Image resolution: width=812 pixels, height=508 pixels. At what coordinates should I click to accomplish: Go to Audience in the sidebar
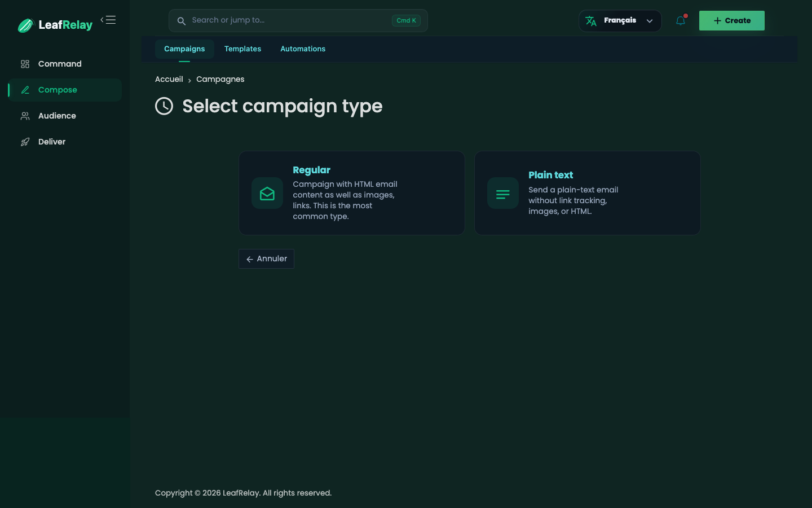pos(65,116)
